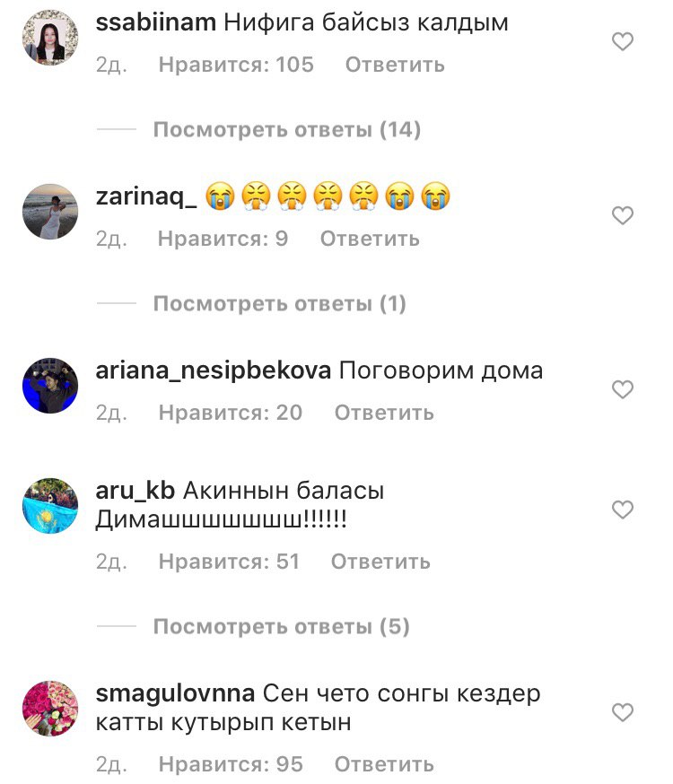Image resolution: width=673 pixels, height=784 pixels.
Task: View the 51 likes on aru_kb's comment
Action: coord(229,562)
